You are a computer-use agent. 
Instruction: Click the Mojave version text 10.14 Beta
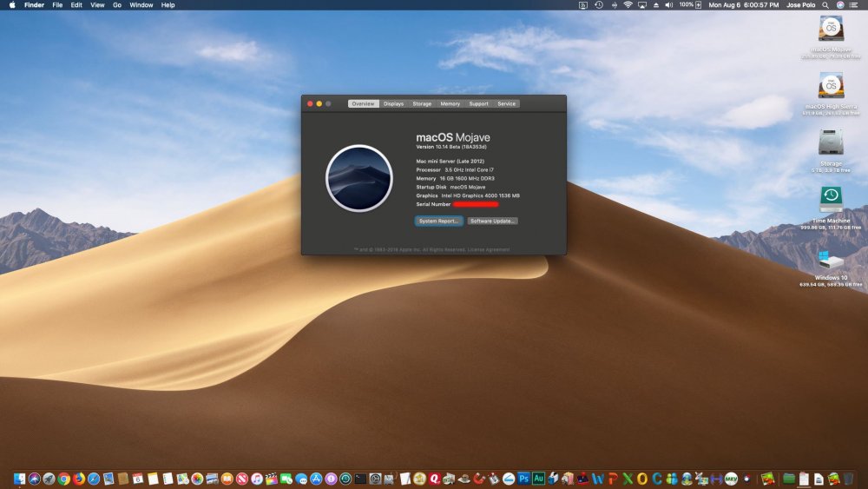451,147
